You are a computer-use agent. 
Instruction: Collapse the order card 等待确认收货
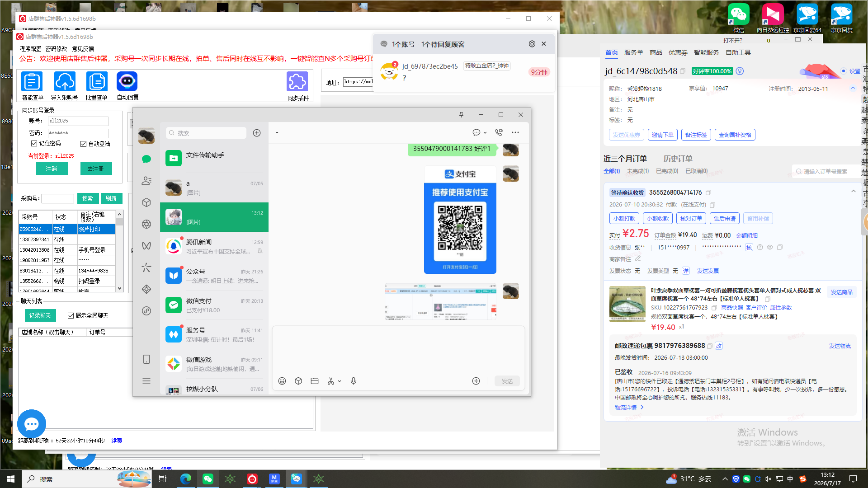pyautogui.click(x=854, y=191)
